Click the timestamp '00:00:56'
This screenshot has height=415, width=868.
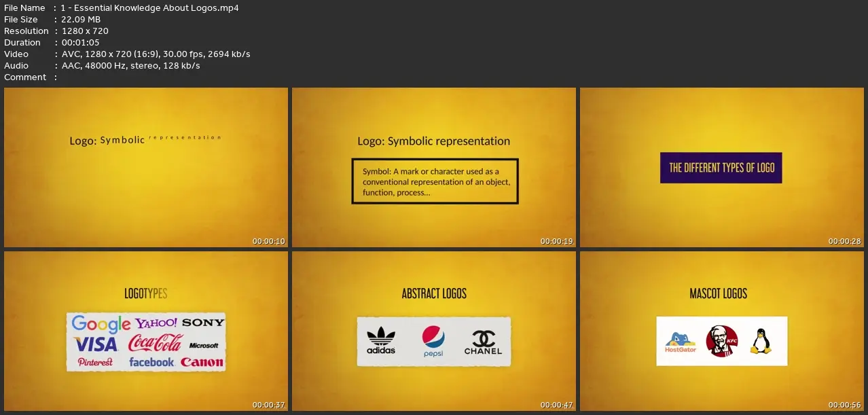pos(845,405)
